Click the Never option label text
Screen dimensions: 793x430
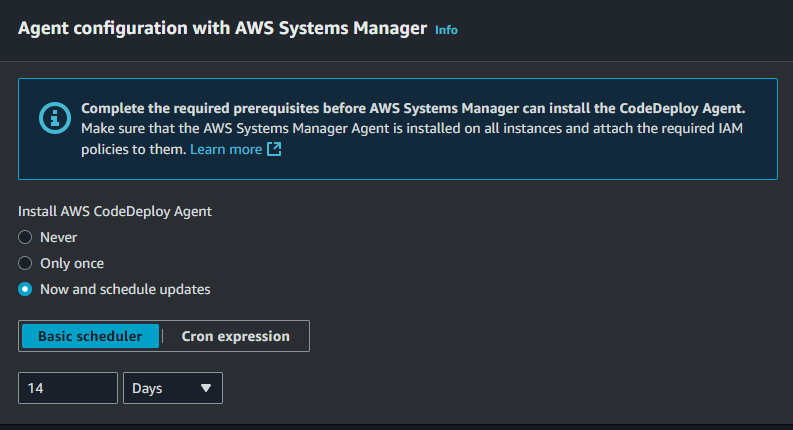[58, 237]
